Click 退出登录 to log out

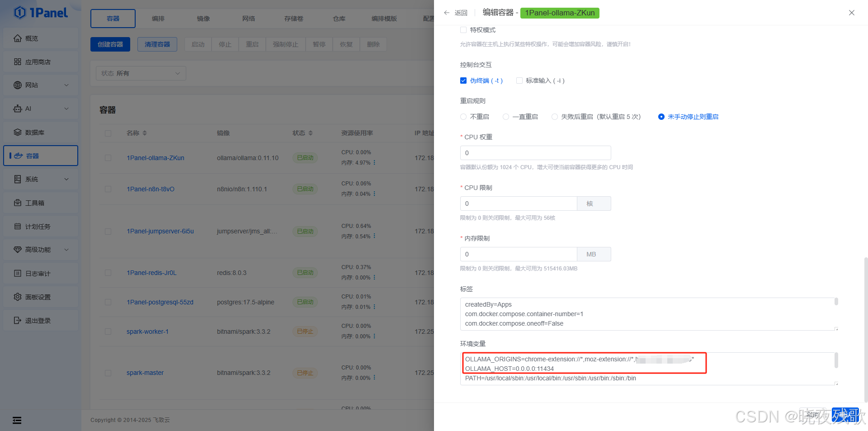pyautogui.click(x=37, y=320)
